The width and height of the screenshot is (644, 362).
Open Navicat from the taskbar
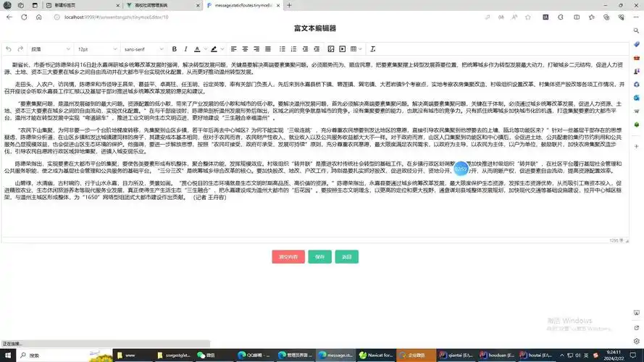click(376, 355)
